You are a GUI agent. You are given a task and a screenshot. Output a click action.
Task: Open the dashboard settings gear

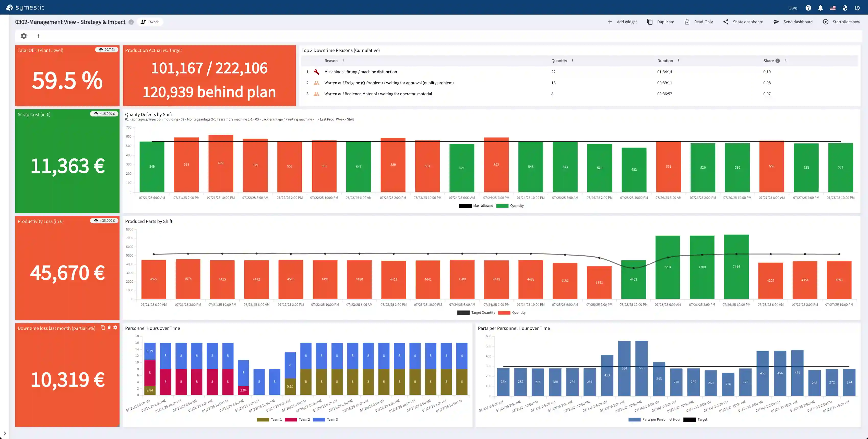(x=23, y=36)
